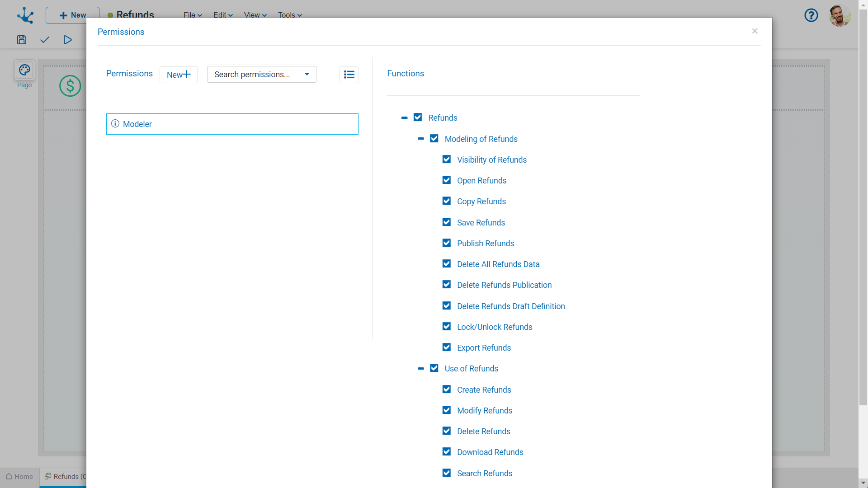Toggle the Export Refunds checkbox
Viewport: 868px width, 488px height.
pyautogui.click(x=447, y=347)
